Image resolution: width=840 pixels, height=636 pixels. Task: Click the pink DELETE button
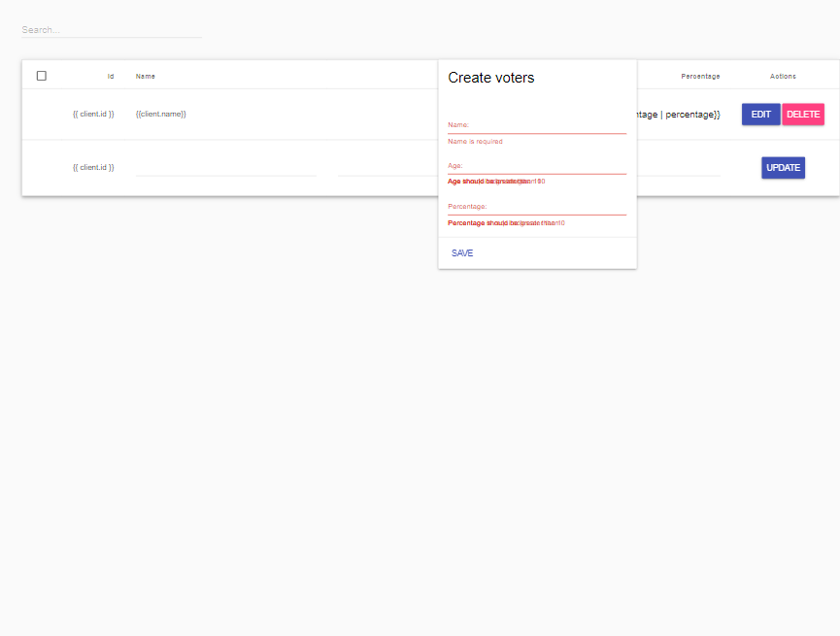[x=803, y=115]
